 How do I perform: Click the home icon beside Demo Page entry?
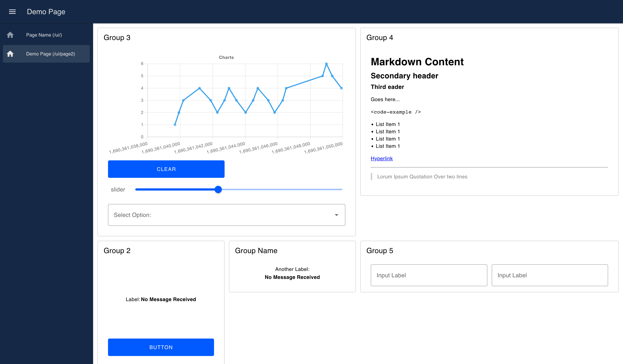pos(10,54)
